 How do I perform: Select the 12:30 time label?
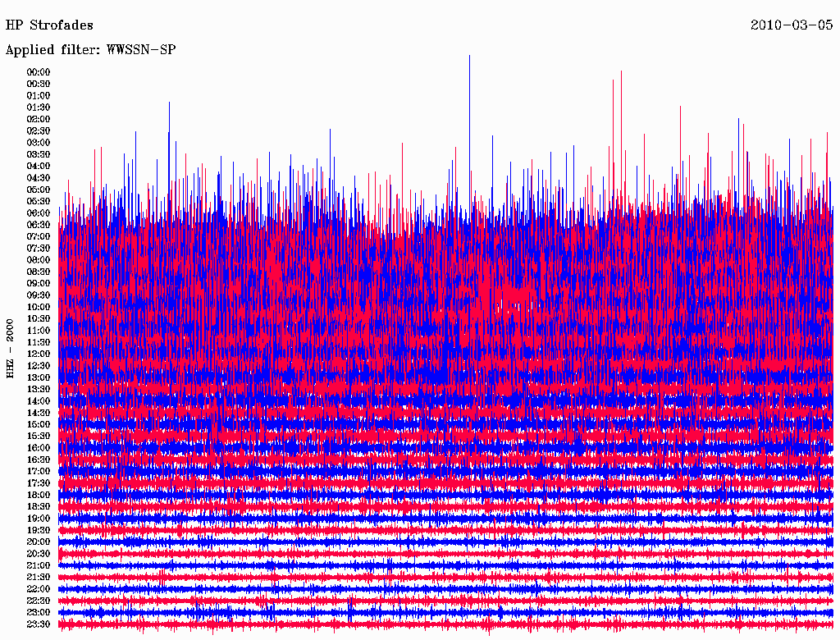[x=39, y=366]
